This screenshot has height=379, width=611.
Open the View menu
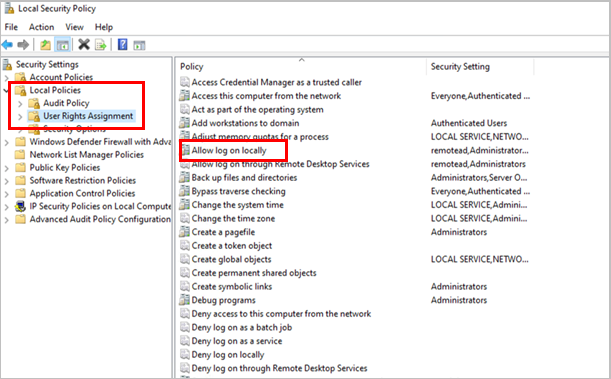click(x=74, y=27)
